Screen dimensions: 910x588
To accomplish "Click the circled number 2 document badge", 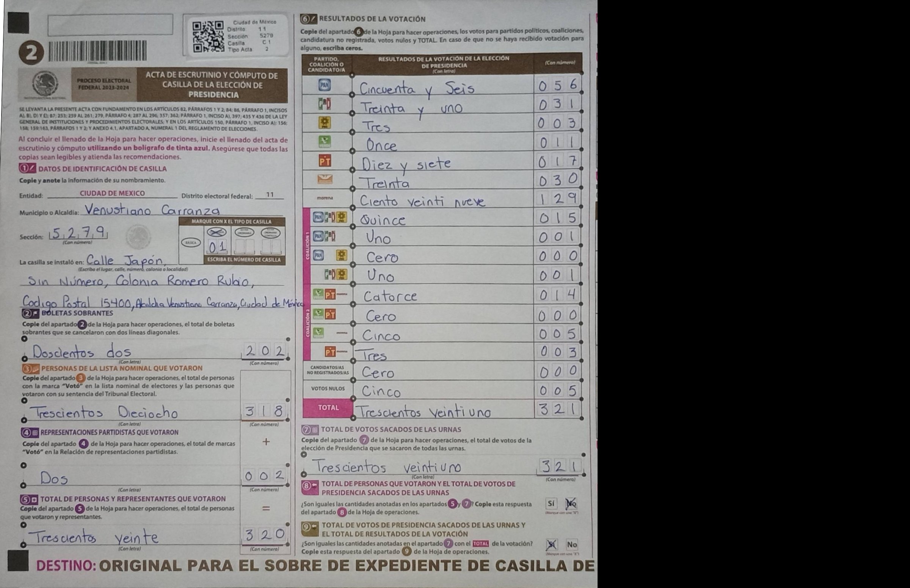I will [x=31, y=53].
